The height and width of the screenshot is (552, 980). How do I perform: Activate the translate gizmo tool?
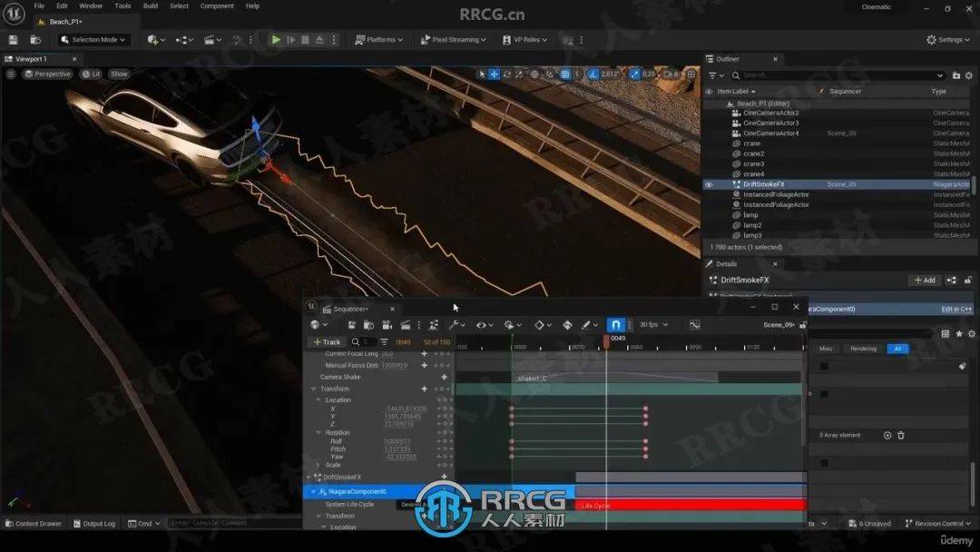pos(494,74)
